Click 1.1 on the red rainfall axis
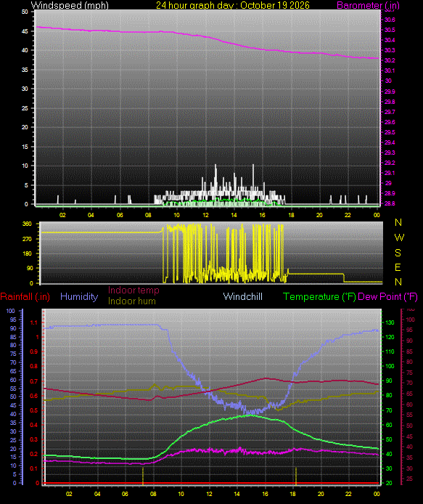This screenshot has width=423, height=504. click(33, 322)
